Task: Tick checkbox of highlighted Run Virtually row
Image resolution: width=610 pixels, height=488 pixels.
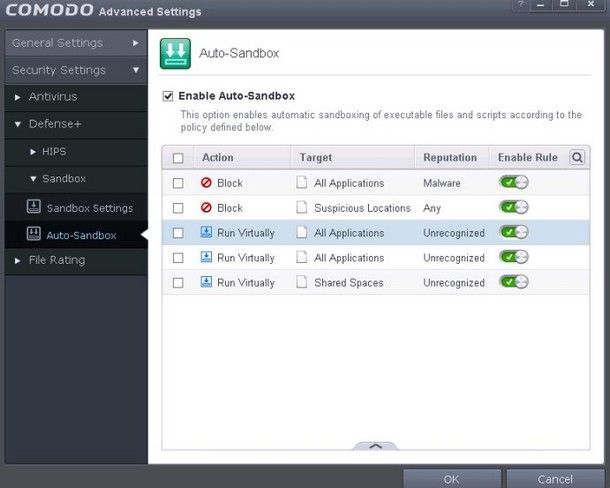Action: (178, 233)
